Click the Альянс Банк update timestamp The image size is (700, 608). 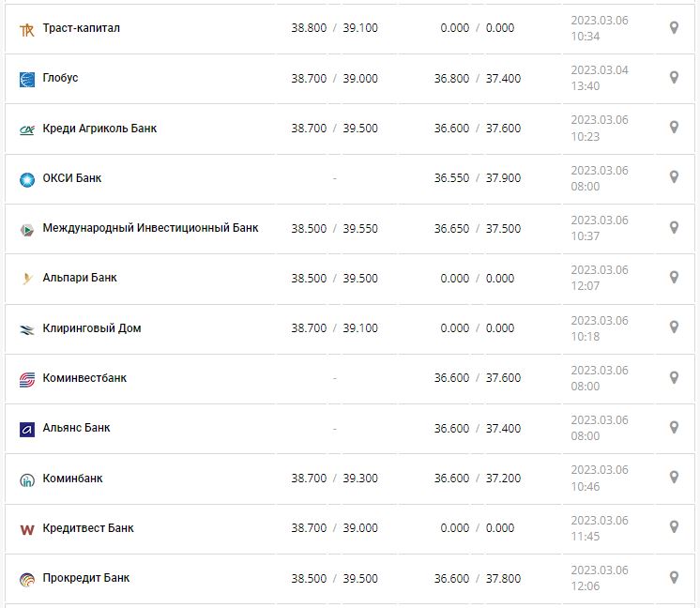pyautogui.click(x=599, y=428)
